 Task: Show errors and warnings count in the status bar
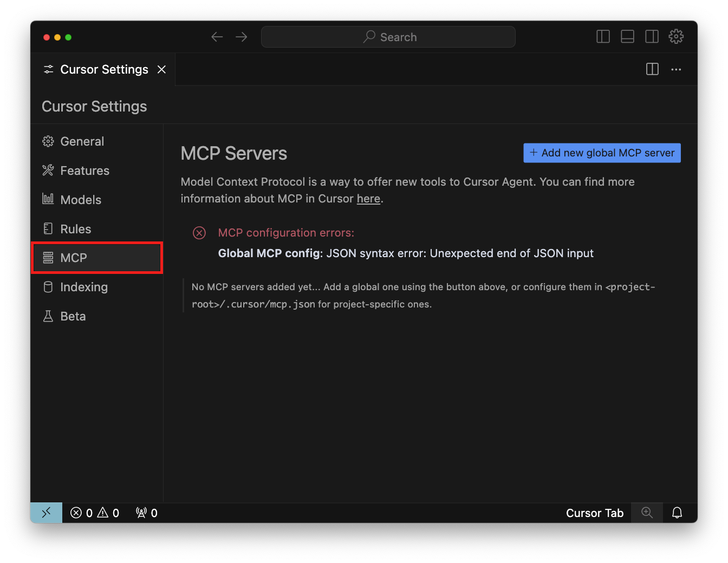point(95,513)
